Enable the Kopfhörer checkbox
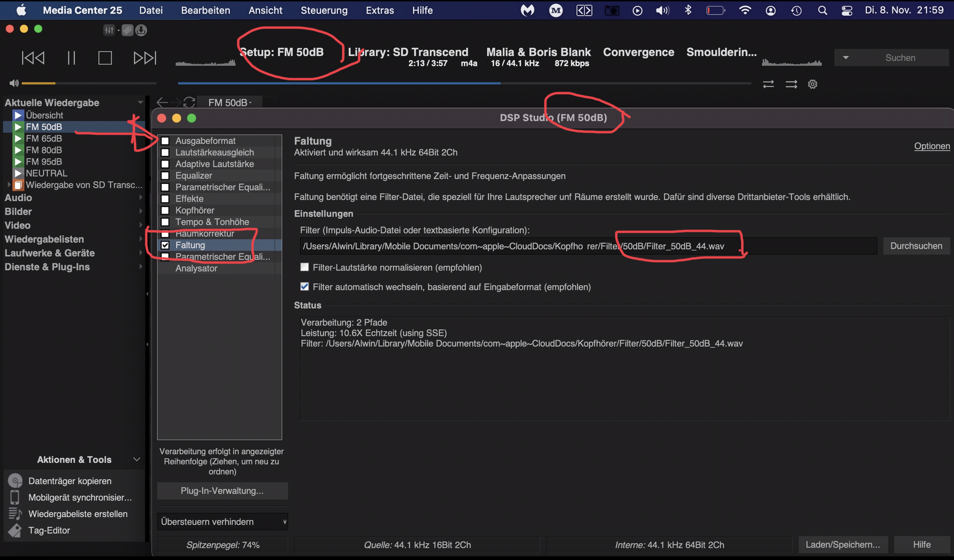Image resolution: width=954 pixels, height=560 pixels. 165,210
